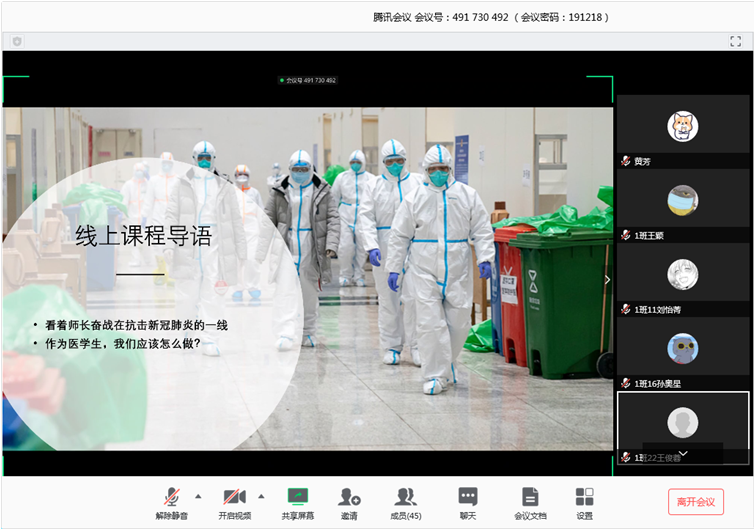The height and width of the screenshot is (530, 755).
Task: Click the shield security icon at top-left
Action: (17, 41)
